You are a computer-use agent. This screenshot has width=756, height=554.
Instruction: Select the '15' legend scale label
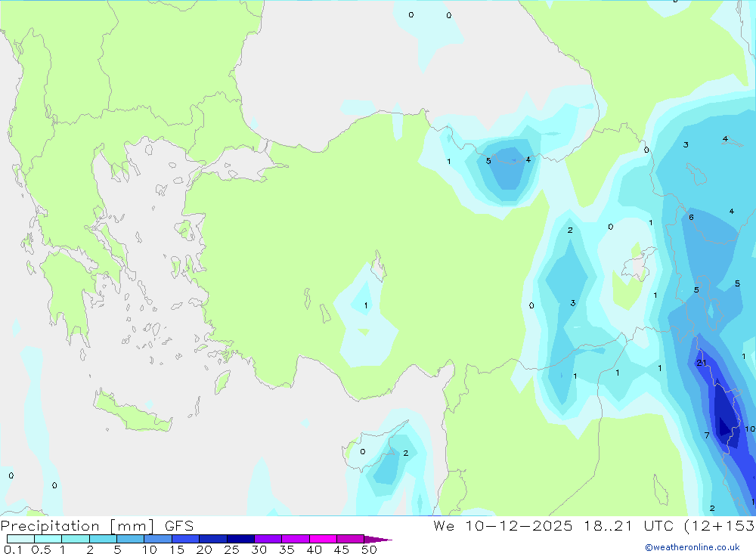[177, 549]
